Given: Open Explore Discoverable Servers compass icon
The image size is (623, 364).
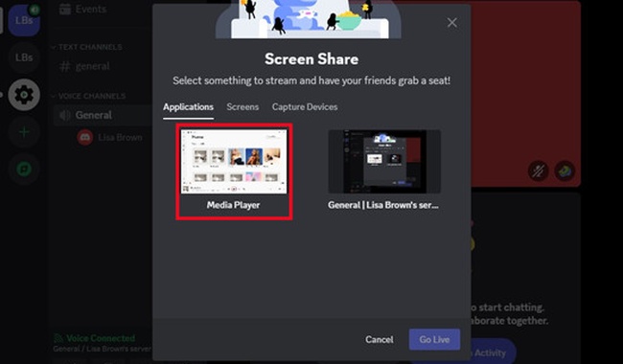Looking at the screenshot, I should (24, 170).
